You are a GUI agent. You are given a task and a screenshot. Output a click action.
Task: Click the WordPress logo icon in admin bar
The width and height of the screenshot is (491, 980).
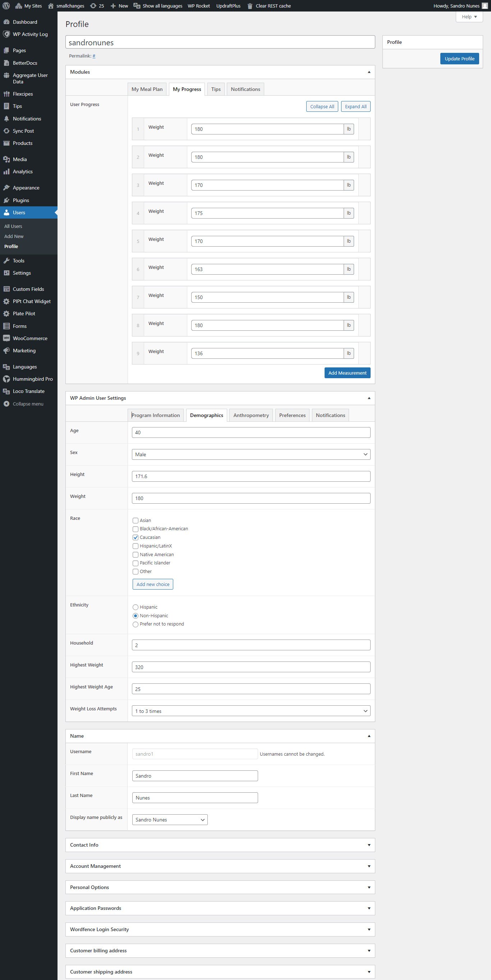pyautogui.click(x=6, y=6)
